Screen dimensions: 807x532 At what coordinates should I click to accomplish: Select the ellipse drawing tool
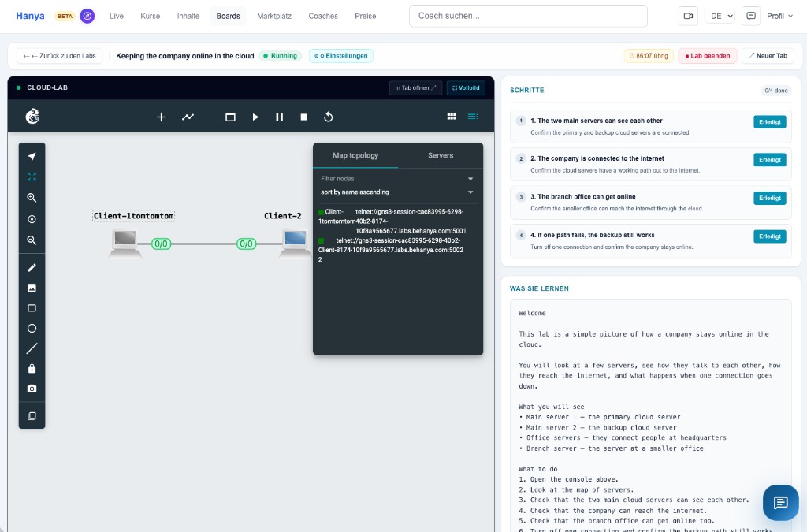coord(32,328)
